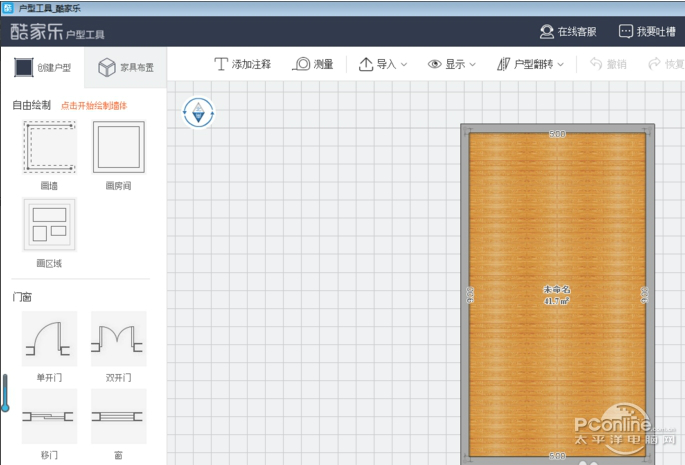Open the 导入 import dropdown
This screenshot has width=685, height=465.
[383, 64]
